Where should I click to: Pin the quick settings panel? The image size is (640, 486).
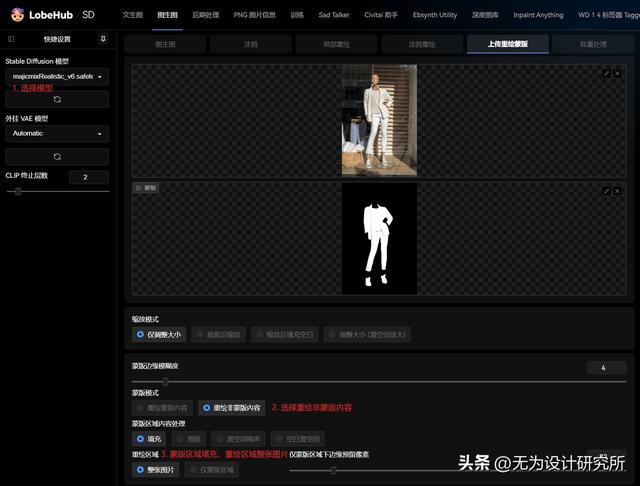(103, 39)
